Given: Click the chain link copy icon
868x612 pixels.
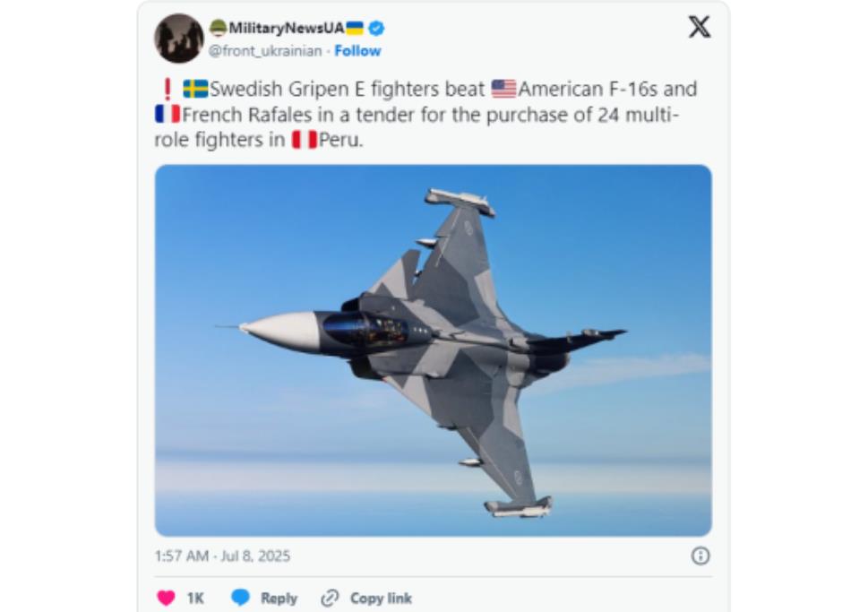Looking at the screenshot, I should coord(330,599).
